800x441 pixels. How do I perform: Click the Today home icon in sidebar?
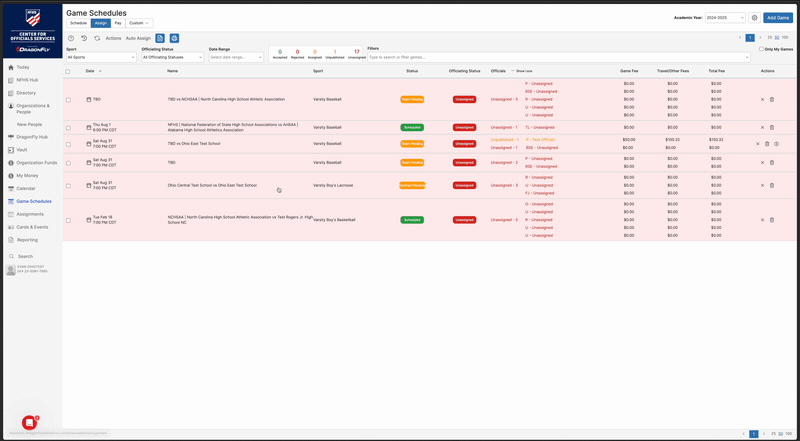(x=11, y=67)
